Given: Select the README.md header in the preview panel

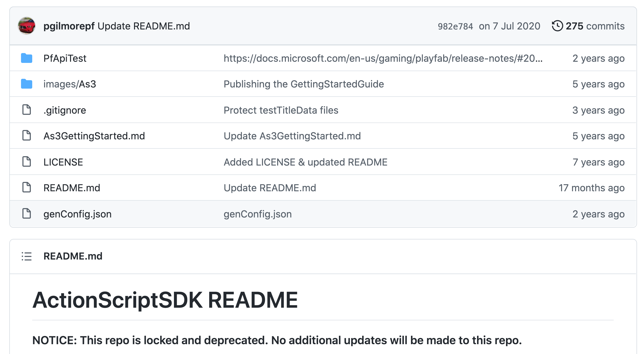Looking at the screenshot, I should tap(73, 256).
